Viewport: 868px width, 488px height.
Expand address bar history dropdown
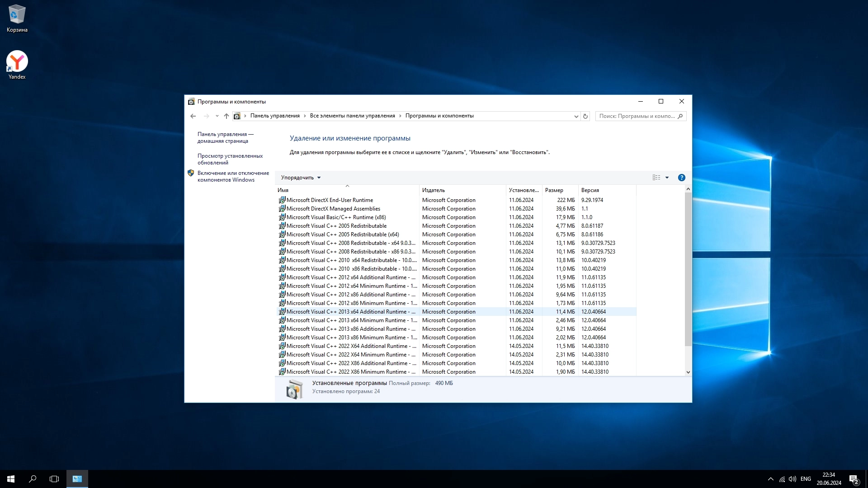coord(576,116)
